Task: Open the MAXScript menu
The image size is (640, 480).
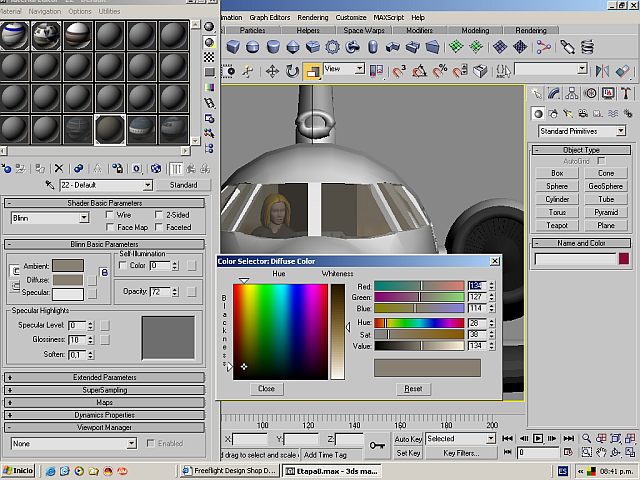Action: (389, 17)
